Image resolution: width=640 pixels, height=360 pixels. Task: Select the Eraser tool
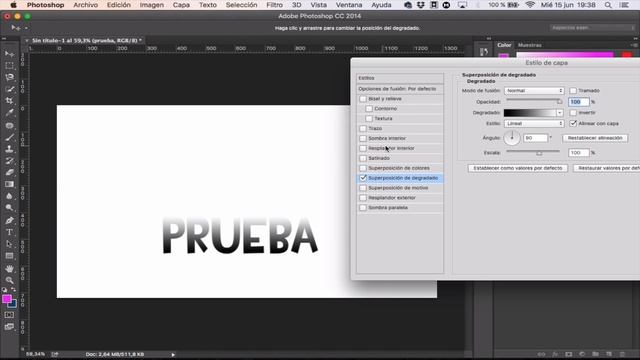click(x=9, y=172)
